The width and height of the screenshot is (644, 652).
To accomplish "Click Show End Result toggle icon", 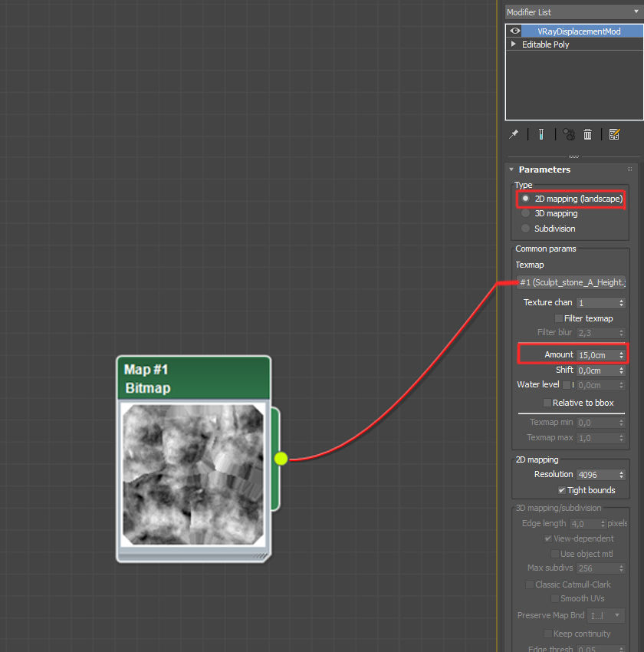I will coord(541,134).
